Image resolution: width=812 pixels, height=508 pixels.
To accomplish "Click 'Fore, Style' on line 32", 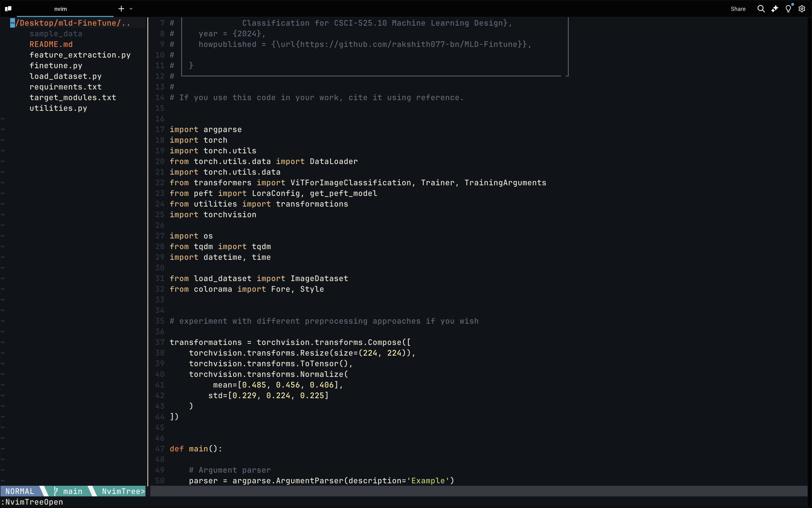I will 298,289.
